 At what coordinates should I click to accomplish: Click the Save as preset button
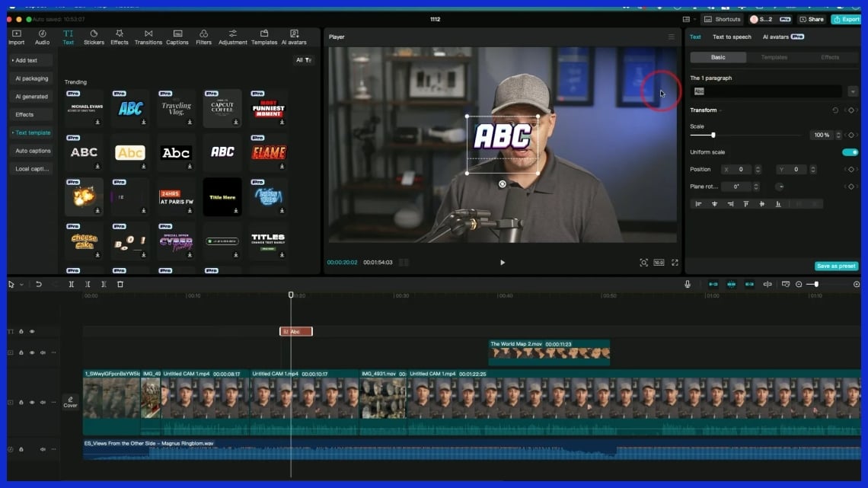836,266
